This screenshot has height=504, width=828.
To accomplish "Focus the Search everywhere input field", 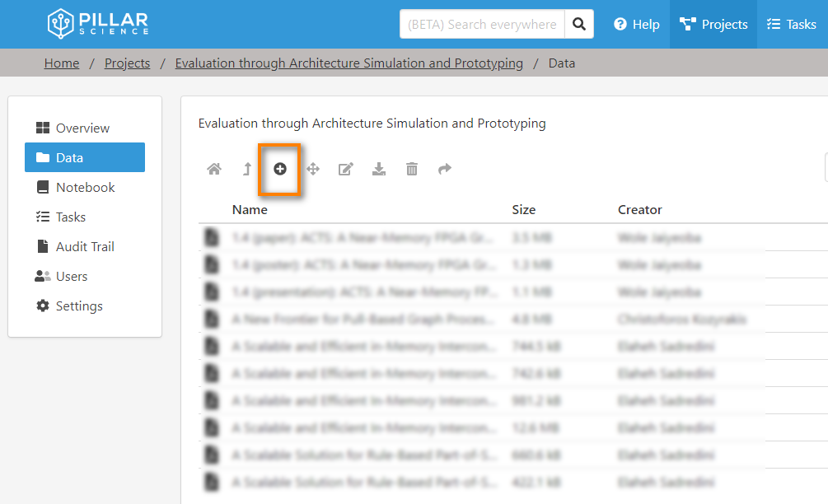I will (482, 24).
